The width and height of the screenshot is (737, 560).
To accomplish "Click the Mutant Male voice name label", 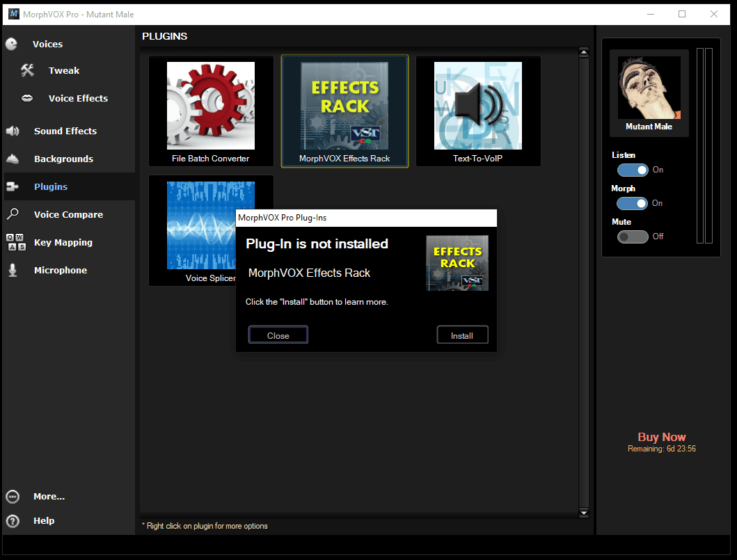I will click(x=649, y=127).
